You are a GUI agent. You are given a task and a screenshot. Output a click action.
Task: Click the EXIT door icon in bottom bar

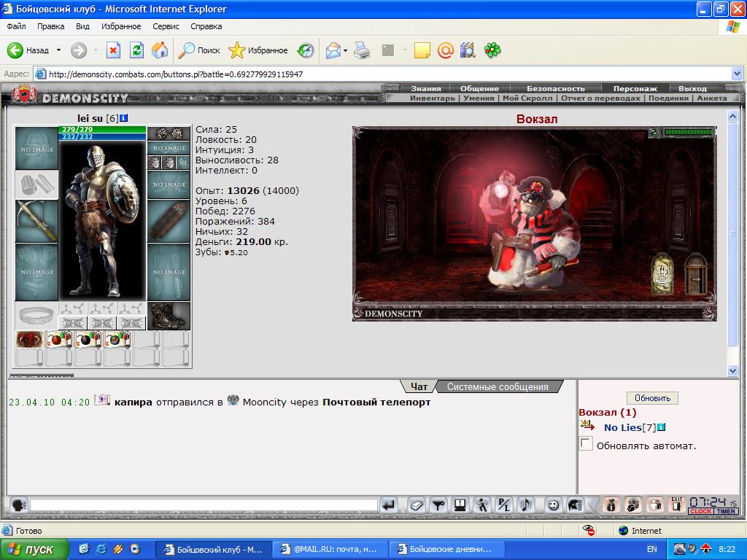(x=676, y=505)
